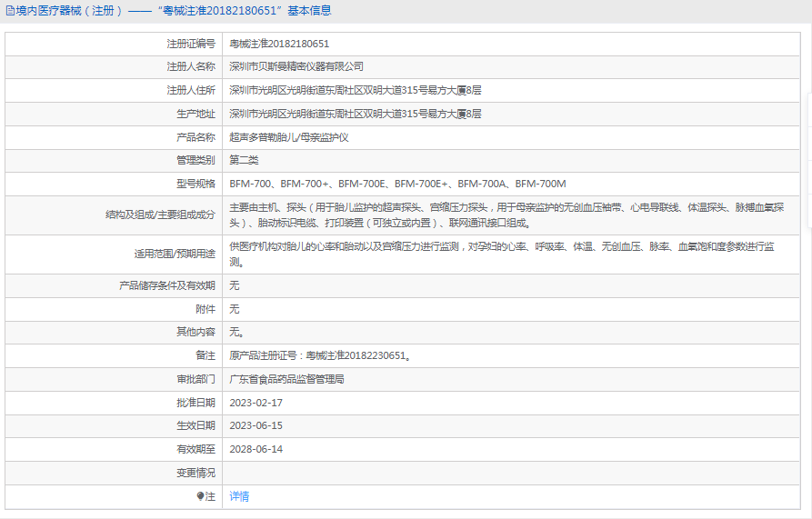Click the 生产地址 address value
812x519 pixels.
coord(356,114)
